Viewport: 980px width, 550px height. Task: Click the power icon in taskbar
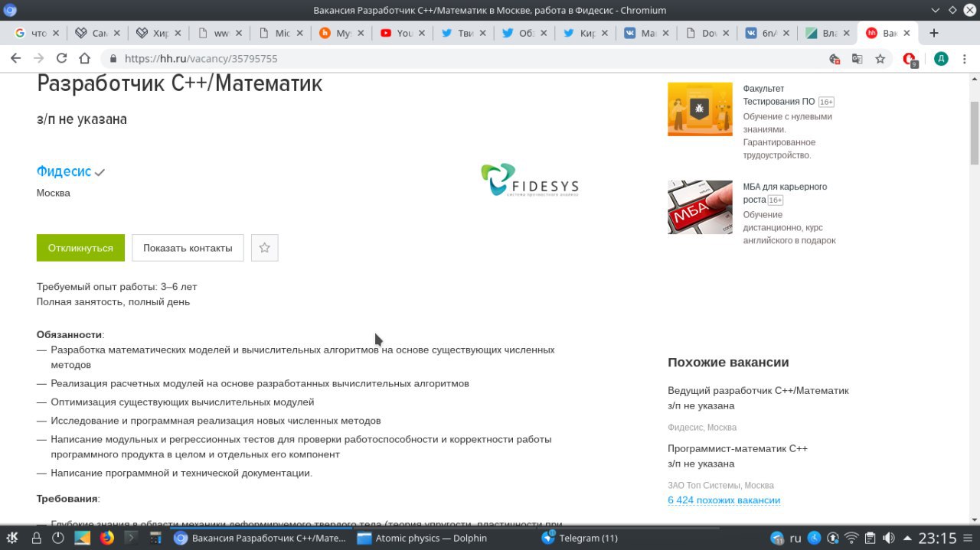58,538
